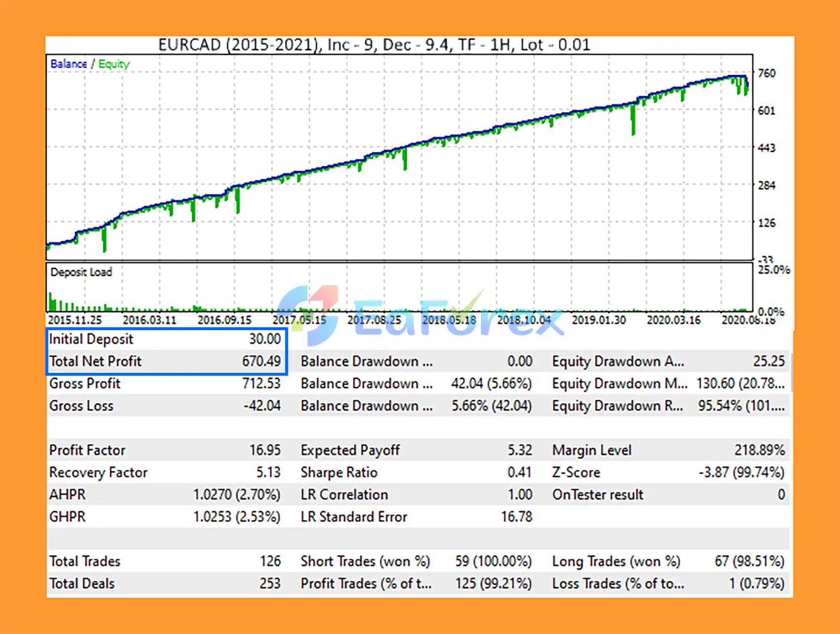
Task: Click the 25.0% deposit load axis label
Action: (774, 270)
